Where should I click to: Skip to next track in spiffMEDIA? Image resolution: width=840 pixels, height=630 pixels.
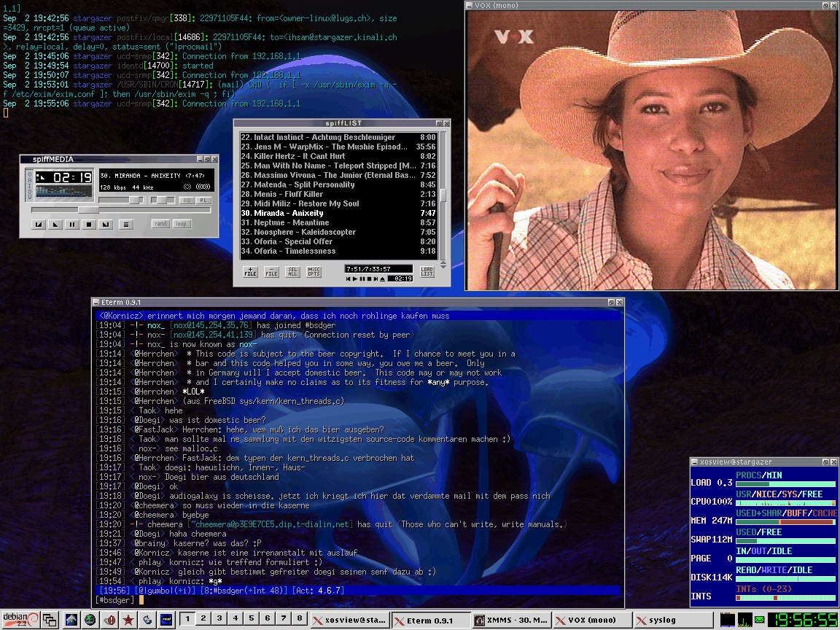coord(106,225)
